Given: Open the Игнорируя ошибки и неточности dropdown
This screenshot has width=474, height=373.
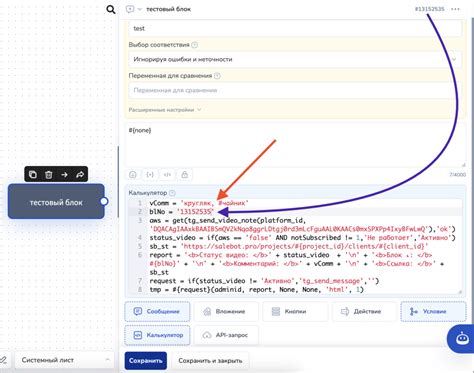Looking at the screenshot, I should [295, 59].
